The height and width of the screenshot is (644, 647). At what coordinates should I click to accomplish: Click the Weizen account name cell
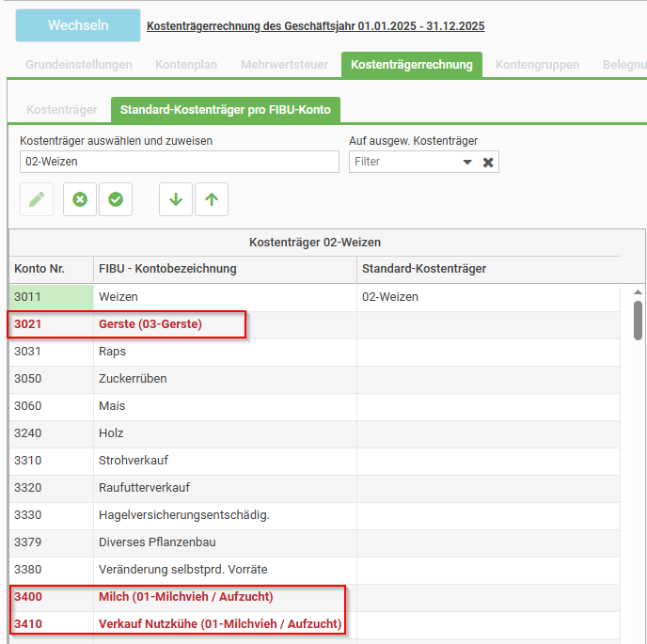[226, 297]
